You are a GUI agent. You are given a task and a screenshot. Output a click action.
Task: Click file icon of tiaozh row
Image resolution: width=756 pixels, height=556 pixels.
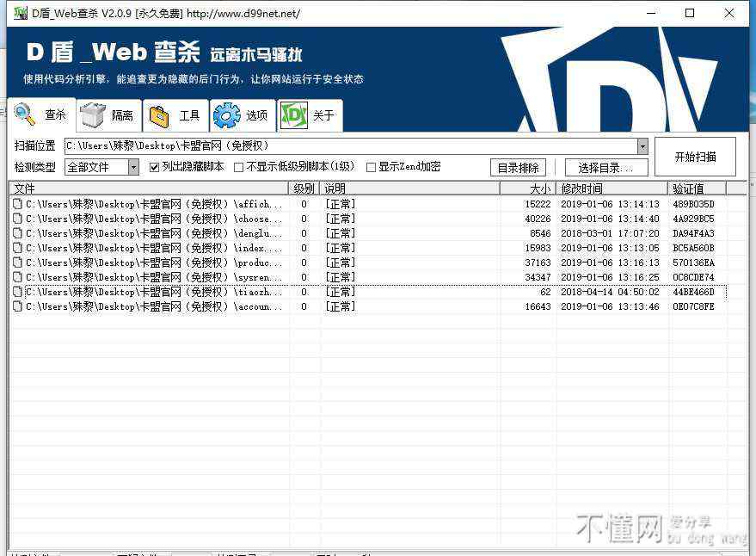[18, 292]
